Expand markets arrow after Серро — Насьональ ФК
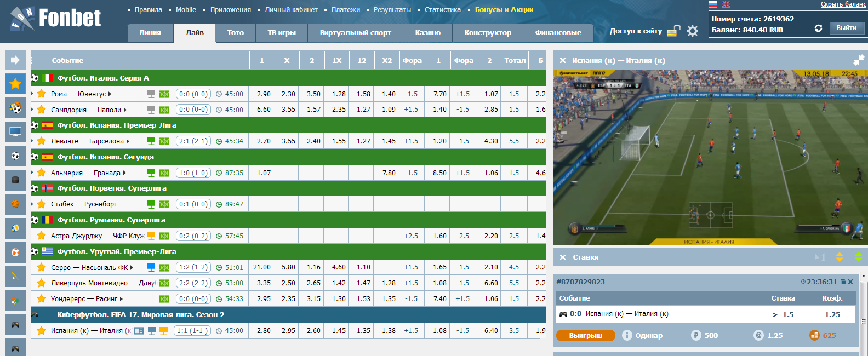The image size is (868, 356). tap(132, 268)
